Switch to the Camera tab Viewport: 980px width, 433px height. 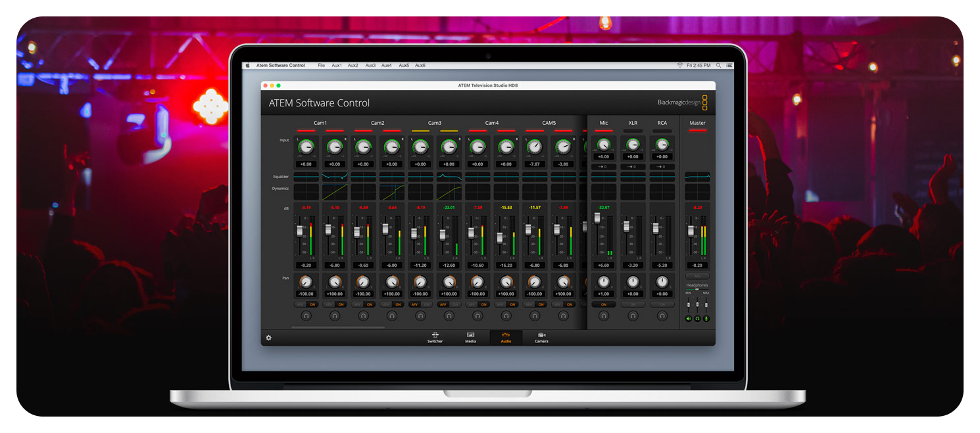click(541, 338)
